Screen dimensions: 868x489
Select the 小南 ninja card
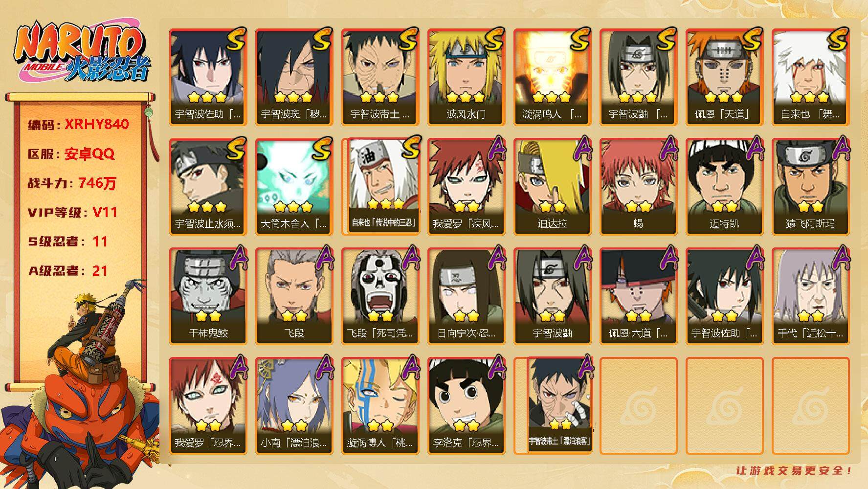click(294, 406)
